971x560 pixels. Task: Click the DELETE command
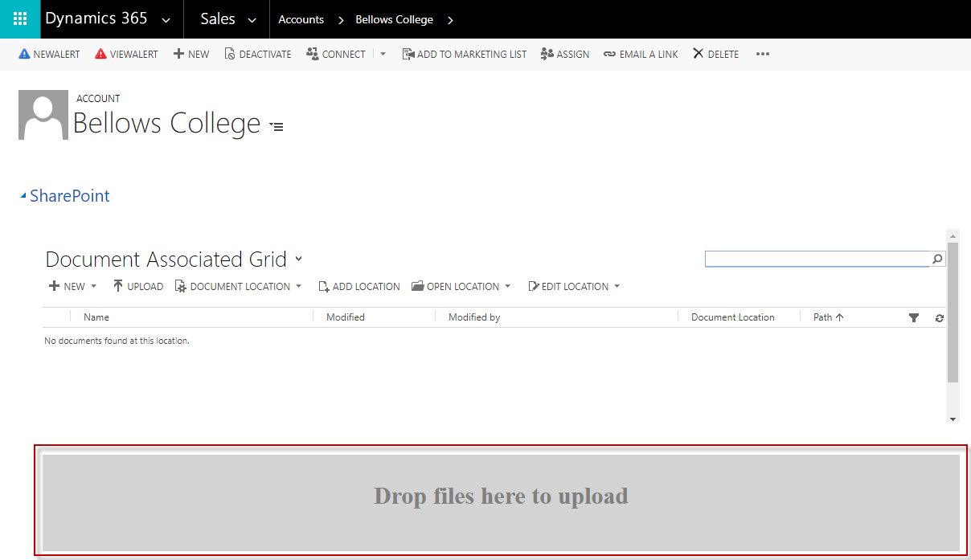click(x=715, y=54)
